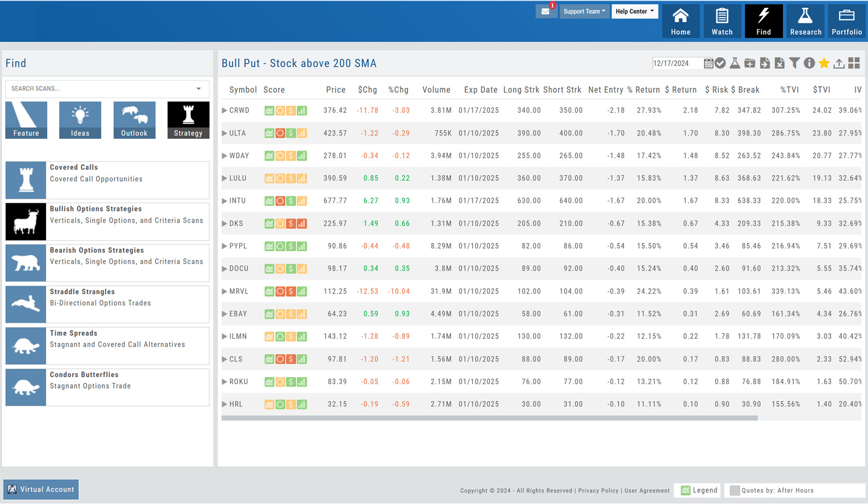The image size is (868, 504).
Task: Show scan info icon
Action: (x=809, y=63)
